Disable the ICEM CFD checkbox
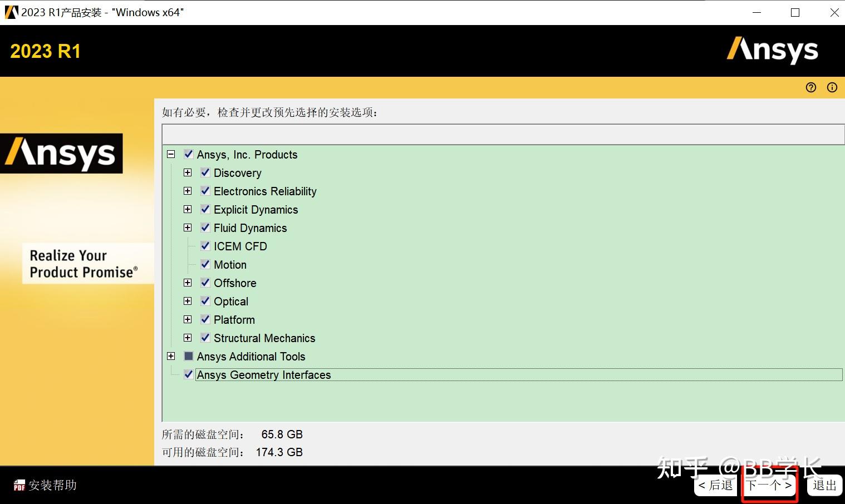Viewport: 845px width, 504px height. (x=205, y=246)
